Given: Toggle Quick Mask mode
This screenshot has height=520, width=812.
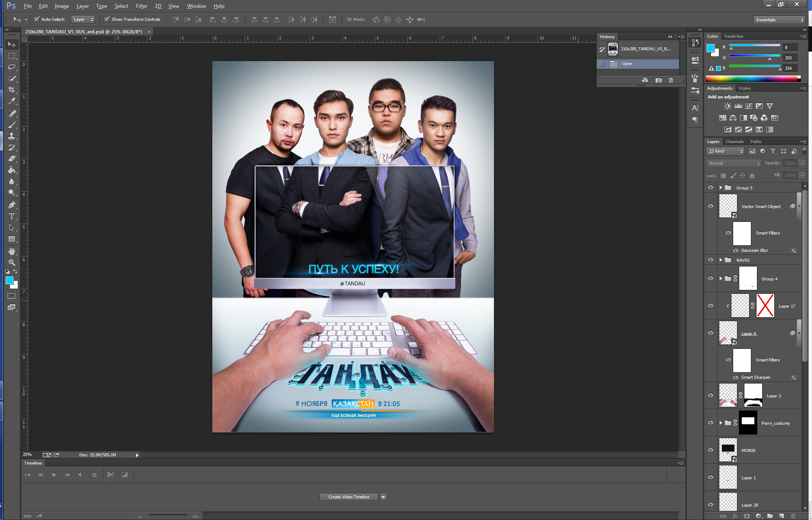Looking at the screenshot, I should tap(12, 296).
